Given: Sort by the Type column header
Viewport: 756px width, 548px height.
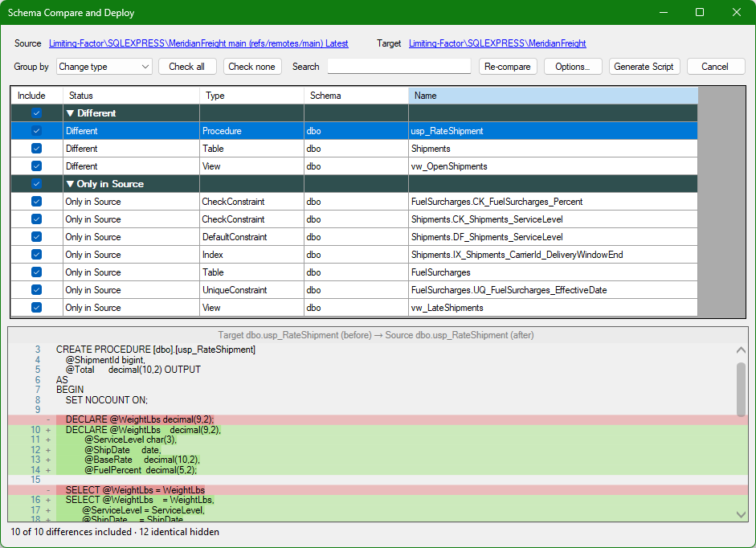Looking at the screenshot, I should [x=251, y=96].
